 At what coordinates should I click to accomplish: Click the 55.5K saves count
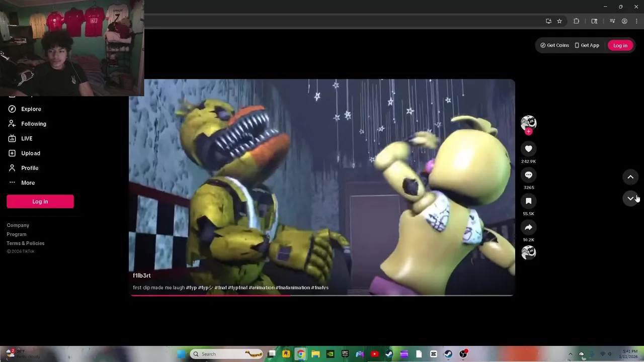click(x=528, y=214)
